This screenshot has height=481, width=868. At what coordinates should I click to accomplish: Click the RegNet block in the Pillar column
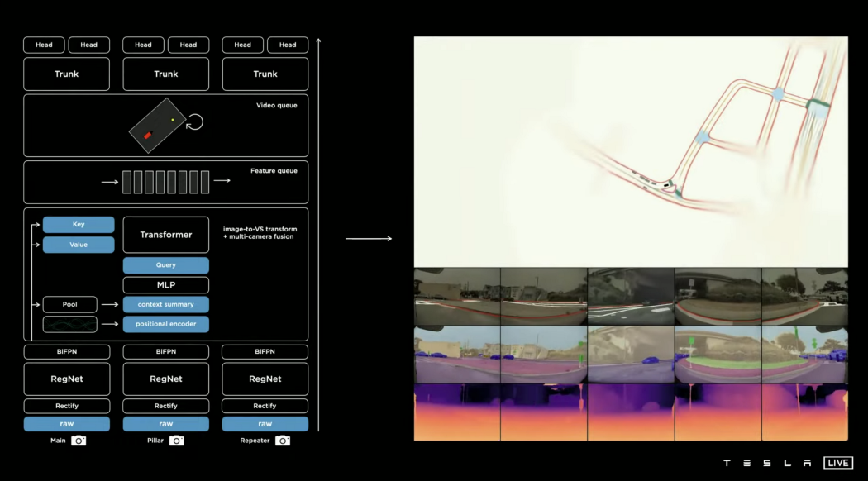point(166,379)
